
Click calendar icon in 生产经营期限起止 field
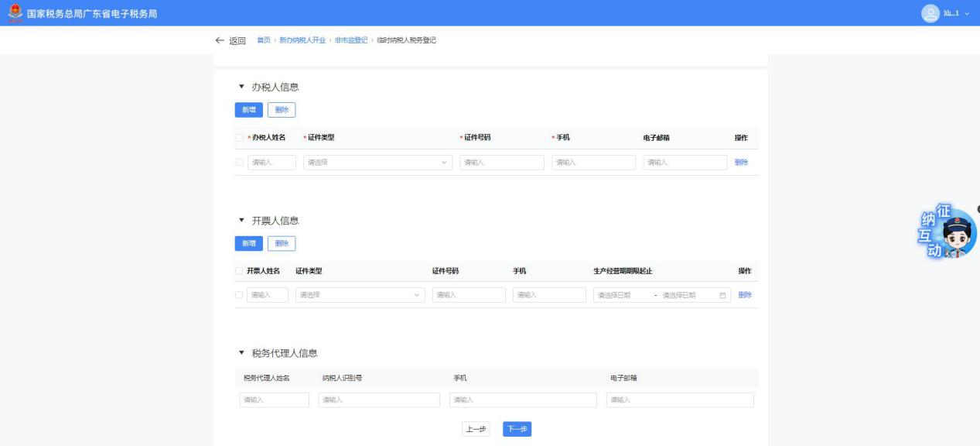(x=722, y=295)
